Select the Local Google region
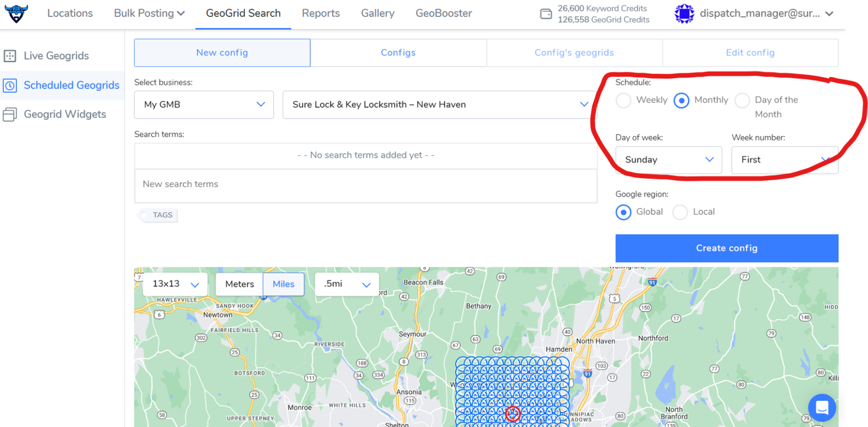The width and height of the screenshot is (868, 427). point(680,212)
